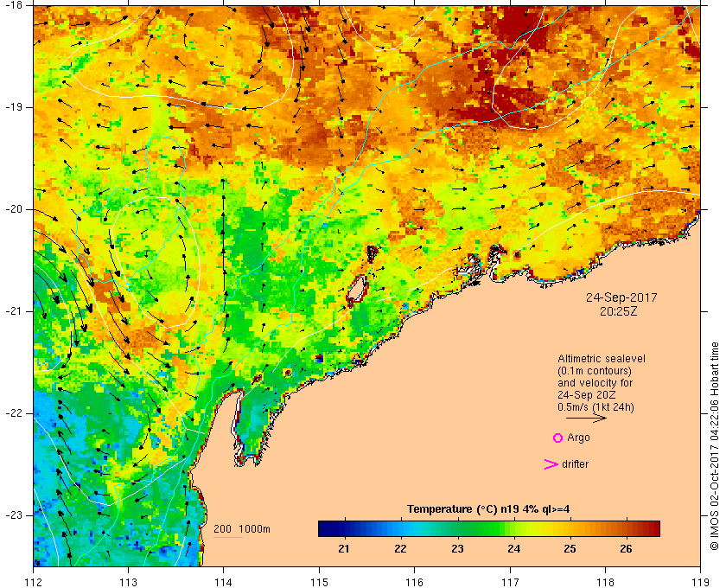Image resolution: width=726 pixels, height=588 pixels.
Task: Click the 'Altimetric sealevel' legend text
Action: coord(601,359)
